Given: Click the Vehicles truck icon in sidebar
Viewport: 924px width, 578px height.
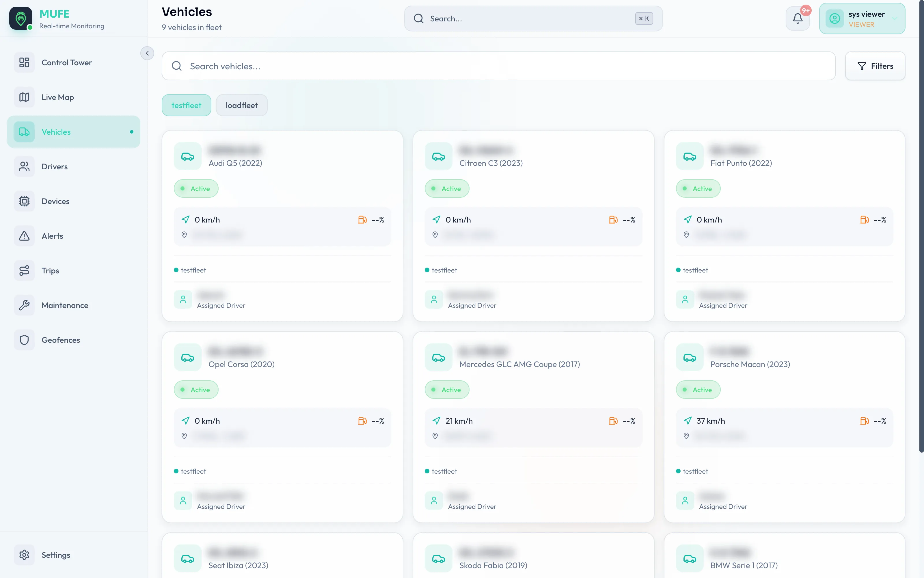Looking at the screenshot, I should (24, 132).
